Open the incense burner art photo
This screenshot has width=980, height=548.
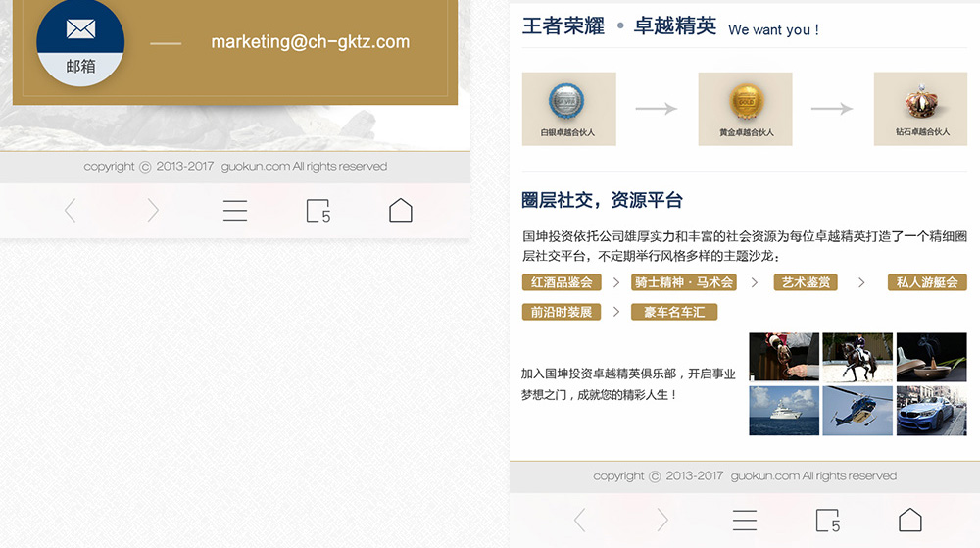(x=931, y=357)
